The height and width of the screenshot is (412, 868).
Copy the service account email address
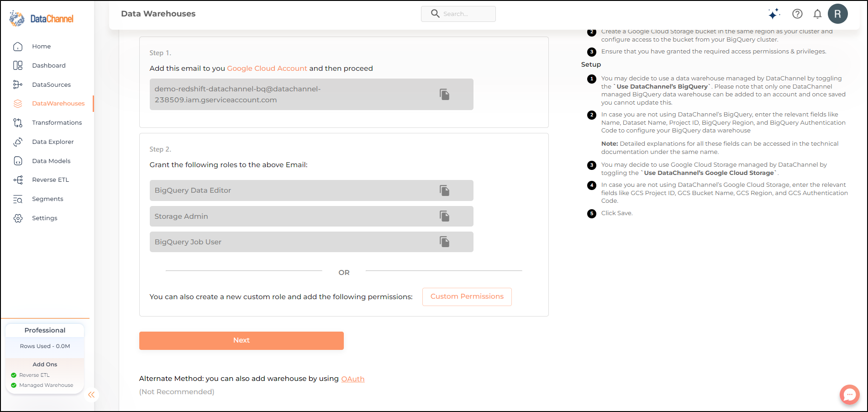tap(444, 95)
